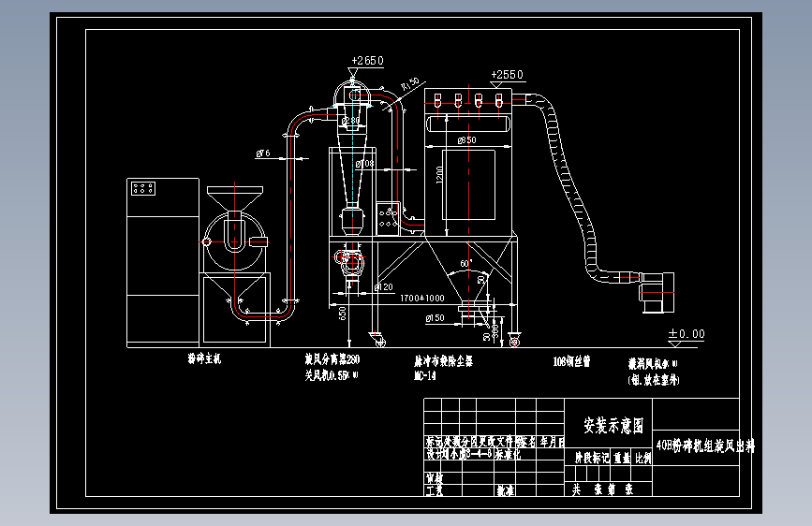Select the ±0.00 ground level label
Viewport: 812px width, 526px height.
[687, 334]
